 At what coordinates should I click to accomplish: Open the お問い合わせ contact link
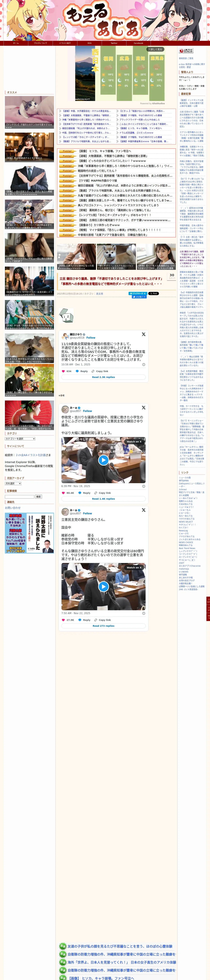tap(13, 508)
